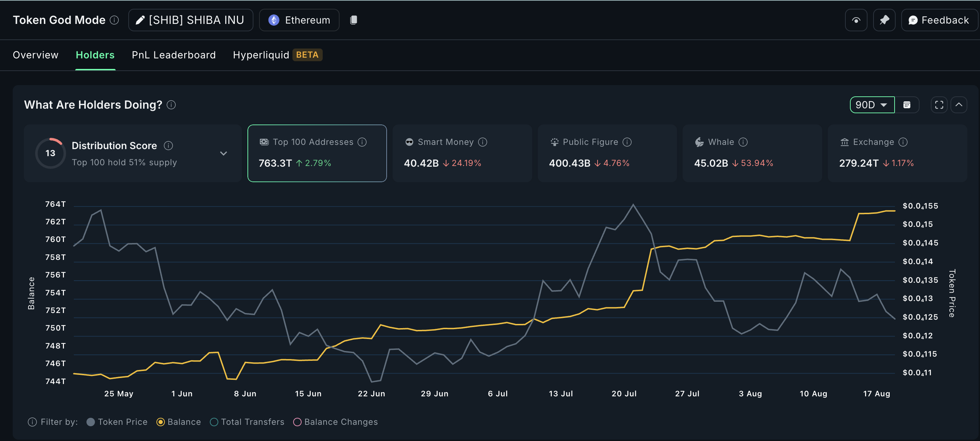Image resolution: width=980 pixels, height=441 pixels.
Task: Click the pin icon in the top bar
Action: (x=884, y=20)
